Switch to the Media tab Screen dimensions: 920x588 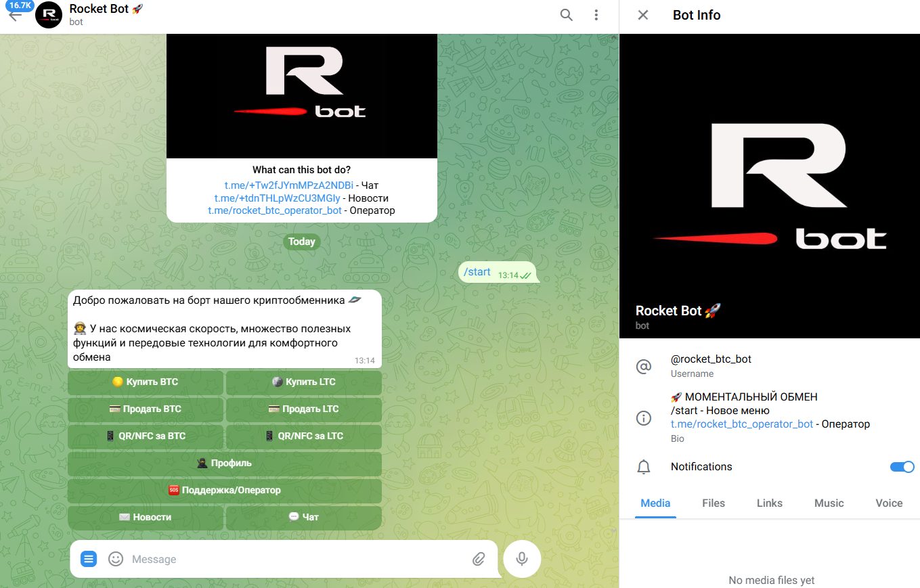click(x=655, y=503)
